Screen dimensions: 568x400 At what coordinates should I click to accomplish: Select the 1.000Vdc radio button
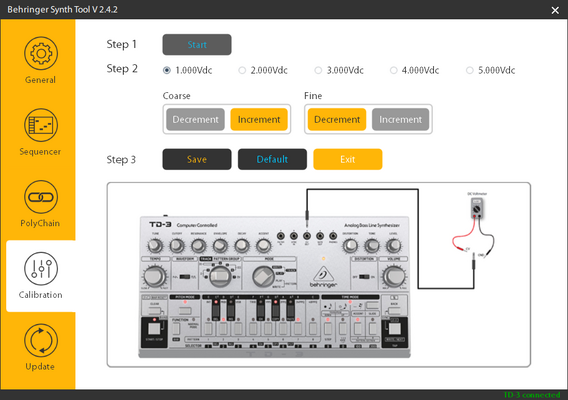(167, 70)
